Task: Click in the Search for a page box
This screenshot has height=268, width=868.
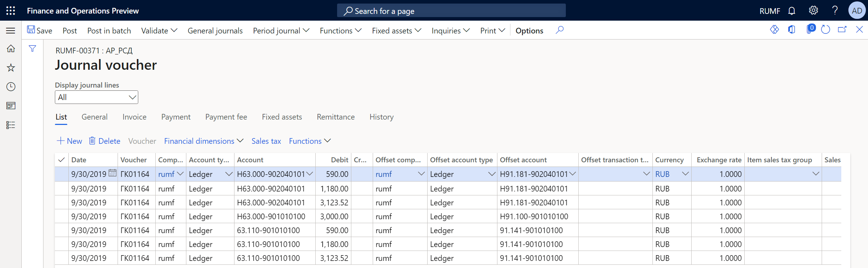Action: pyautogui.click(x=451, y=11)
